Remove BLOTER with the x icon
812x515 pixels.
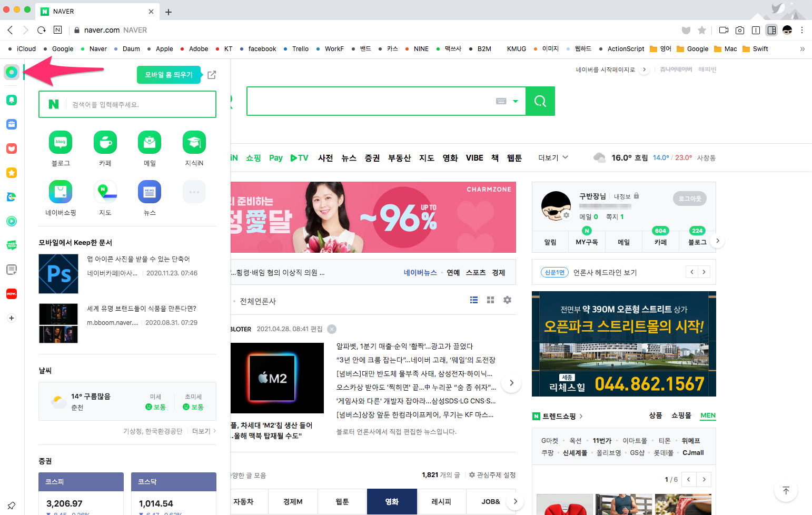[x=332, y=329]
